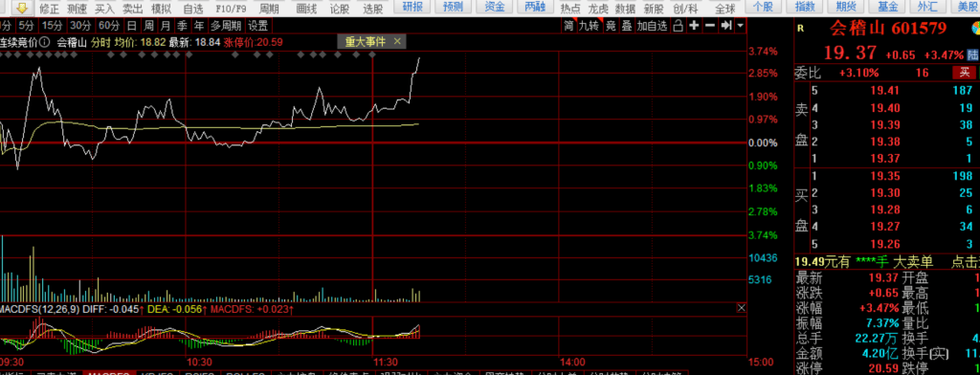
Task: Open info icon beside 连续竞价
Action: click(x=44, y=42)
